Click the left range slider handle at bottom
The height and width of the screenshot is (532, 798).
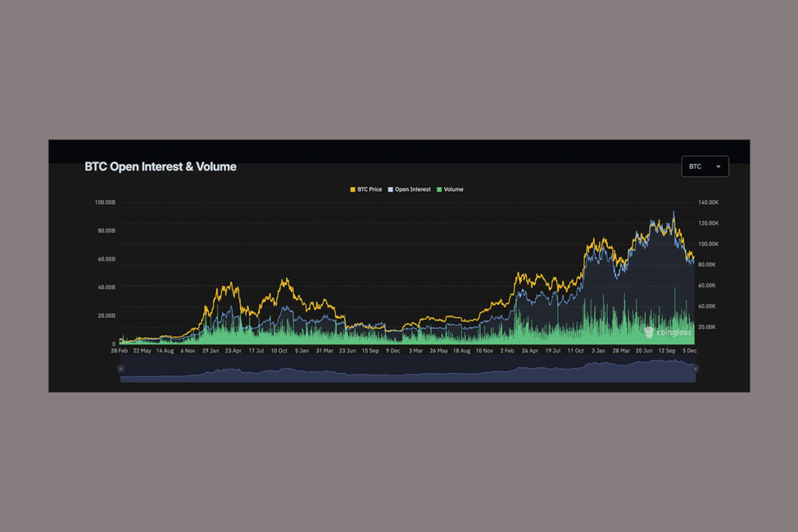coord(122,368)
